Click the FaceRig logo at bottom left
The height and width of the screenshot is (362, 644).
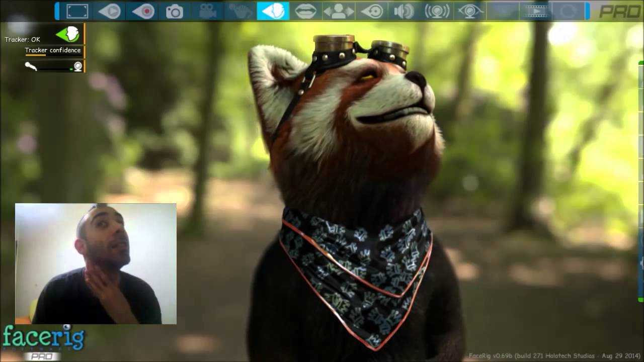(x=43, y=342)
